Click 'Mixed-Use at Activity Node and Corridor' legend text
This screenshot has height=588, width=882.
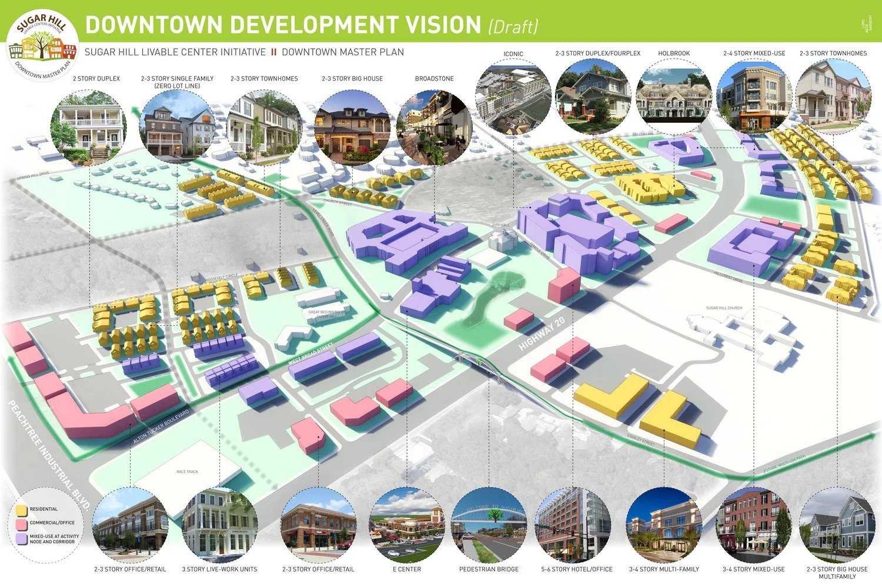[54, 539]
